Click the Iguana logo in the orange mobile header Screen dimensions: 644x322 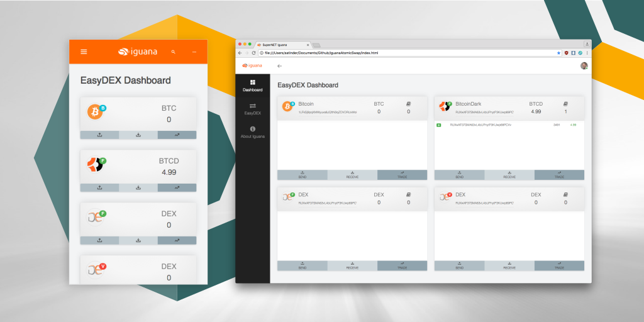[x=138, y=52]
